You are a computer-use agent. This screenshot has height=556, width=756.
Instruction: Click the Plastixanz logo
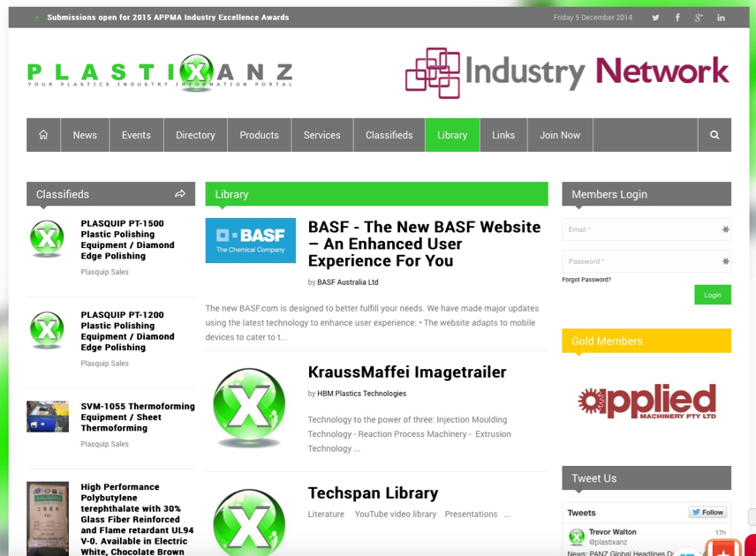[x=160, y=72]
